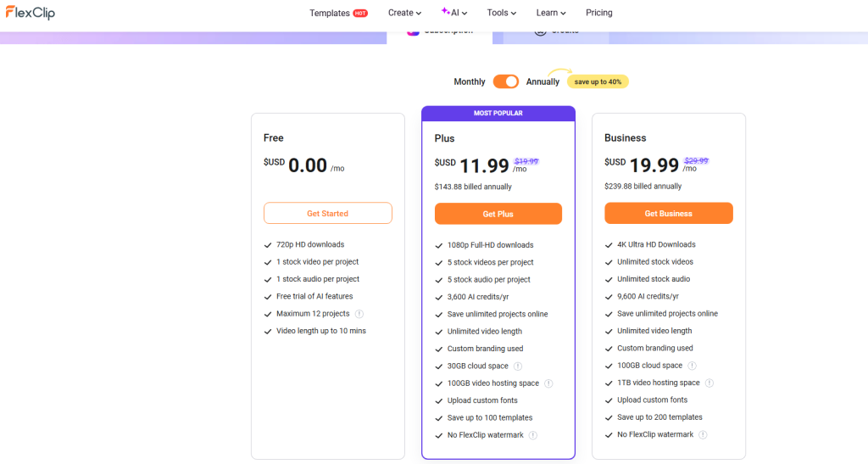
Task: Open info icon beside Plus No FlexClip watermark
Action: click(532, 435)
